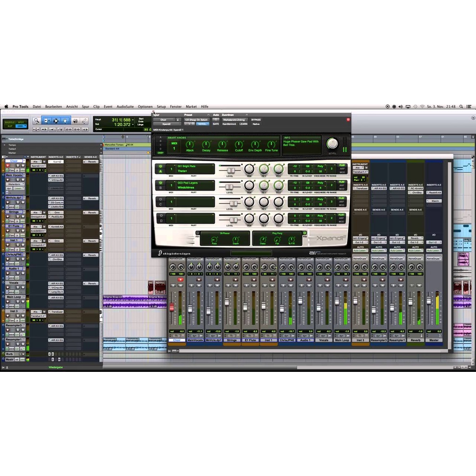Open the Fenster menu
Image resolution: width=476 pixels, height=476 pixels.
[x=176, y=106]
